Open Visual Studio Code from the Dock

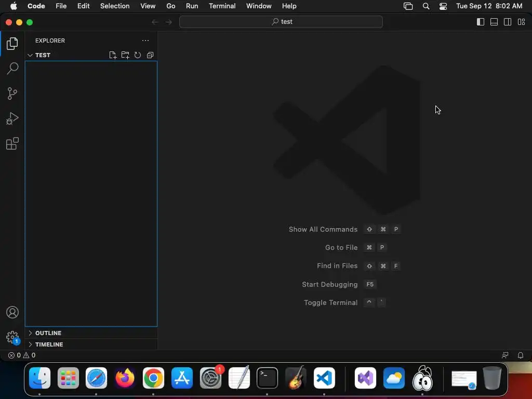tap(324, 378)
